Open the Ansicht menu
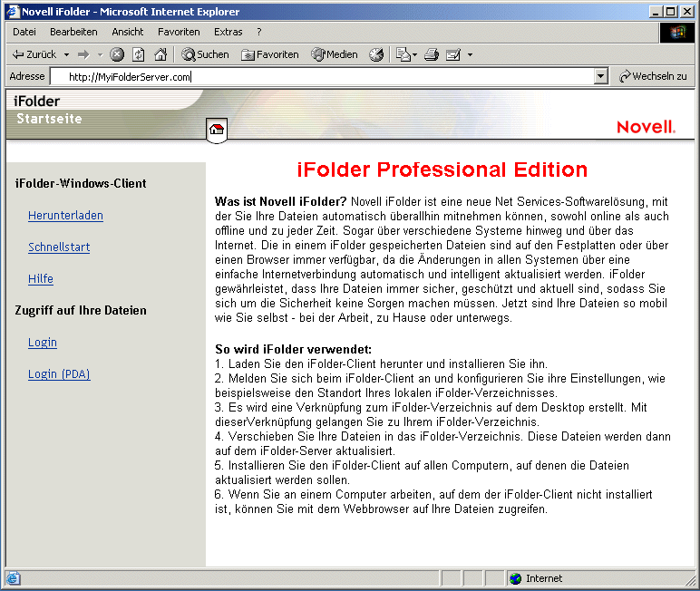This screenshot has height=591, width=700. pos(128,32)
